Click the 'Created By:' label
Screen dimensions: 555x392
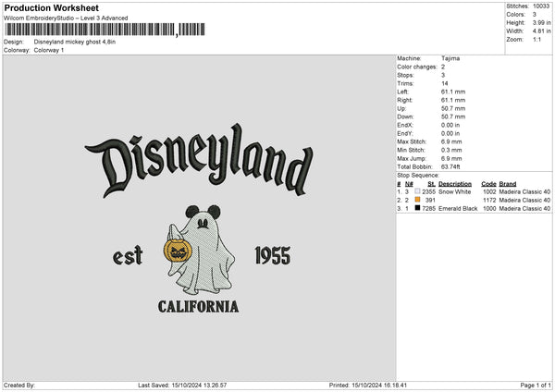[x=19, y=385]
